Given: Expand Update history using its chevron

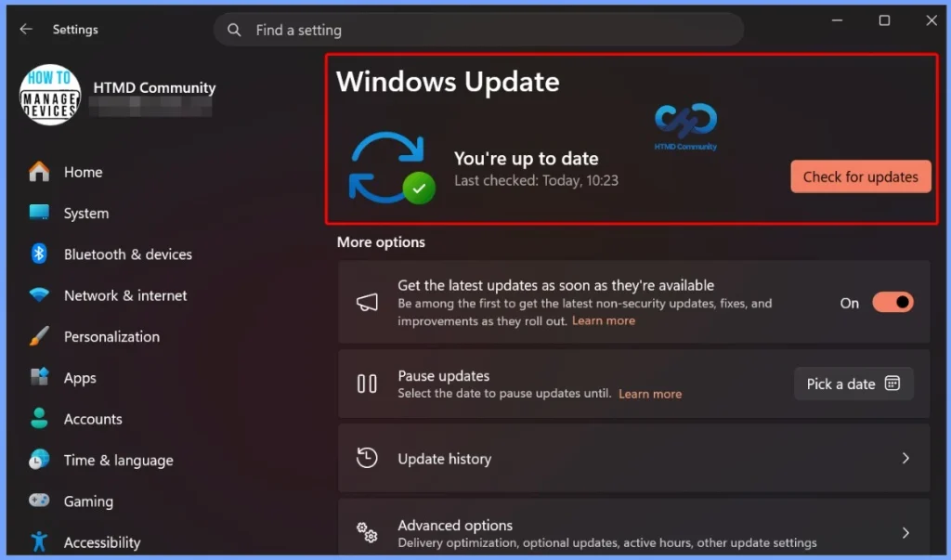Looking at the screenshot, I should [905, 458].
